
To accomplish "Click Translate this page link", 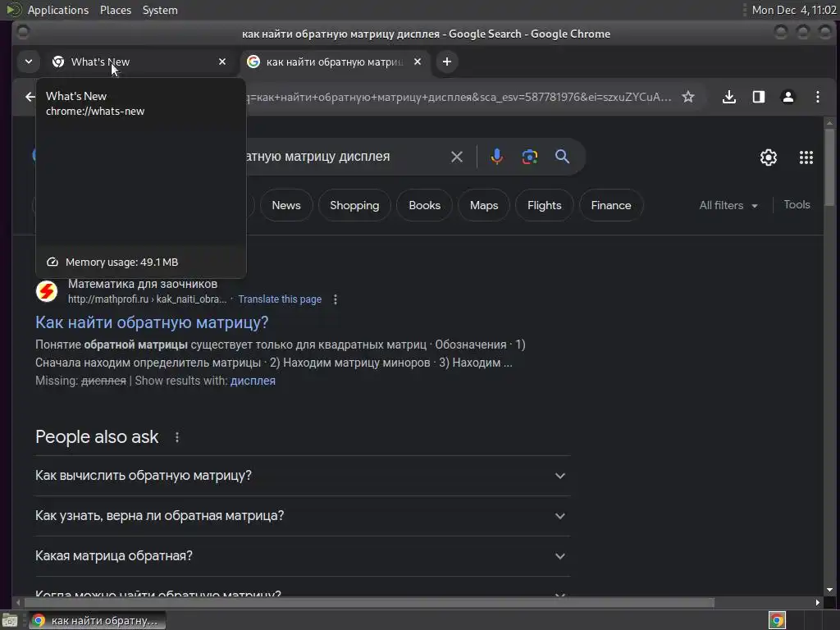I will point(280,299).
